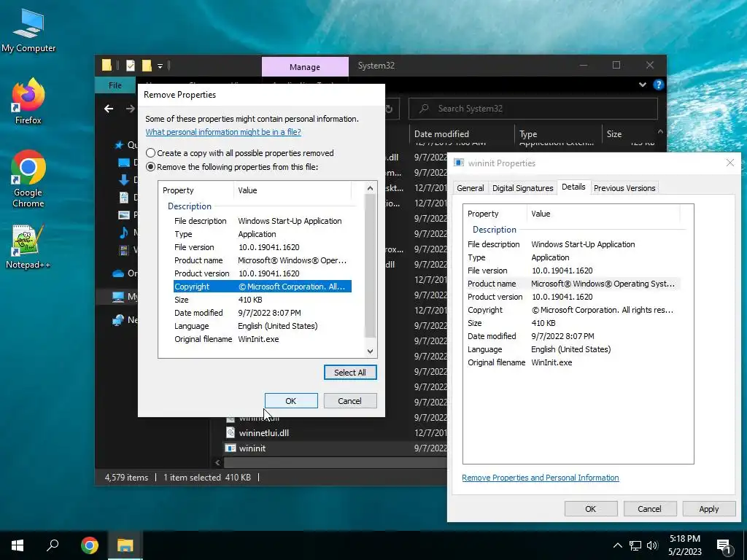
Task: Click OK in wininit Properties
Action: click(591, 508)
